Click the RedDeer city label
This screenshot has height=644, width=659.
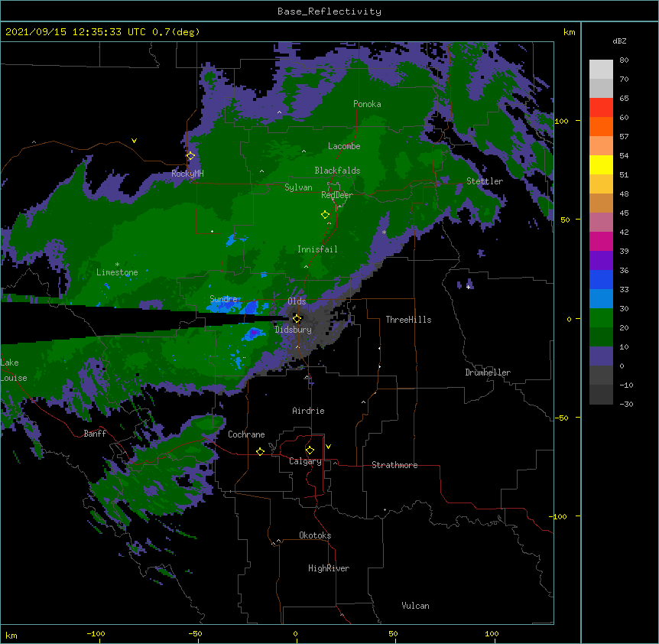point(337,195)
